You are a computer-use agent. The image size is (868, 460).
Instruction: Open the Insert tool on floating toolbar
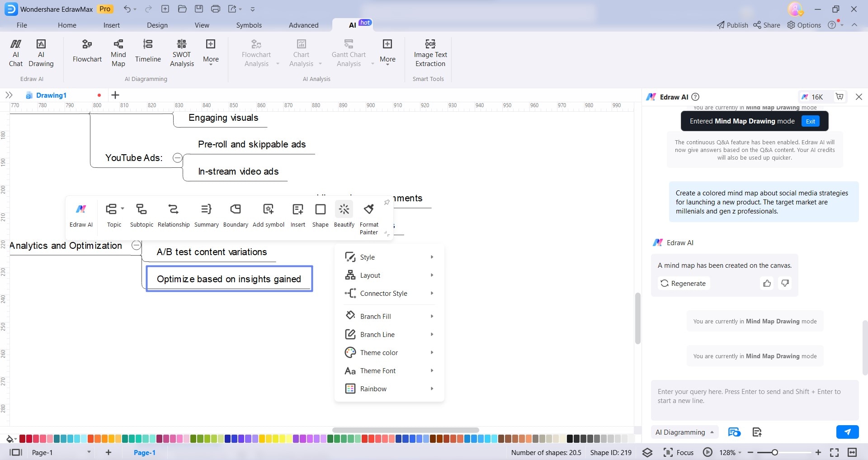[x=298, y=215]
